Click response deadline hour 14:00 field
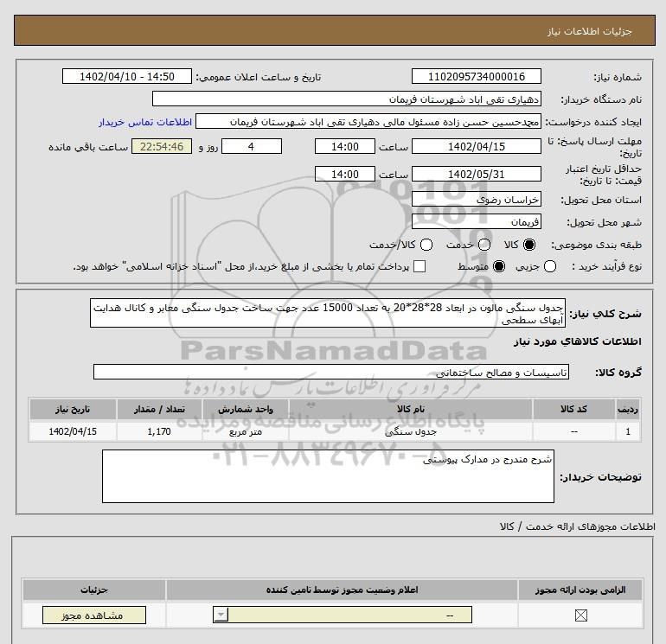This screenshot has width=666, height=644. click(x=345, y=146)
